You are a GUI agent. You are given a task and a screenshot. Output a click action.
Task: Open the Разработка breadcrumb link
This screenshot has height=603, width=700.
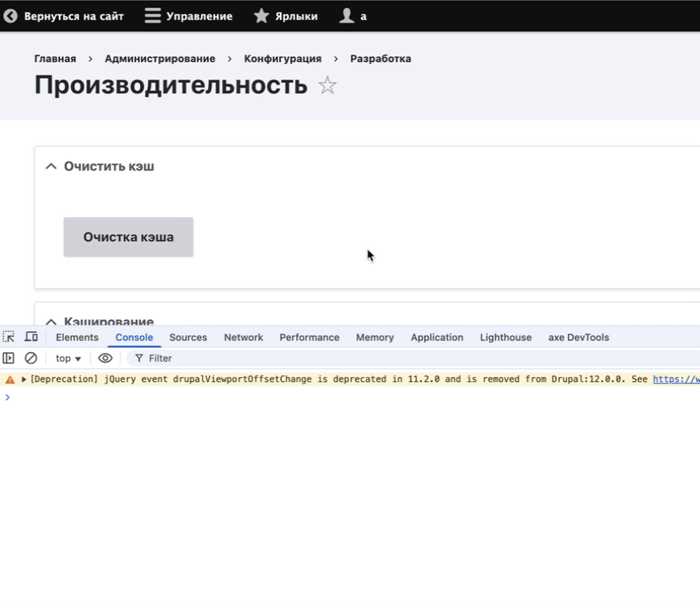[x=381, y=59]
